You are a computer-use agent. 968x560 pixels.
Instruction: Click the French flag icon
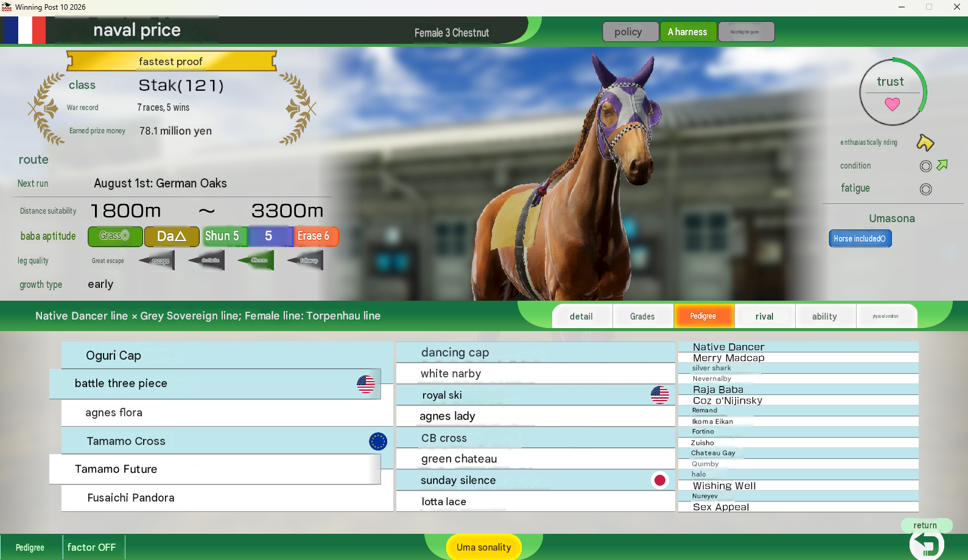coord(25,30)
